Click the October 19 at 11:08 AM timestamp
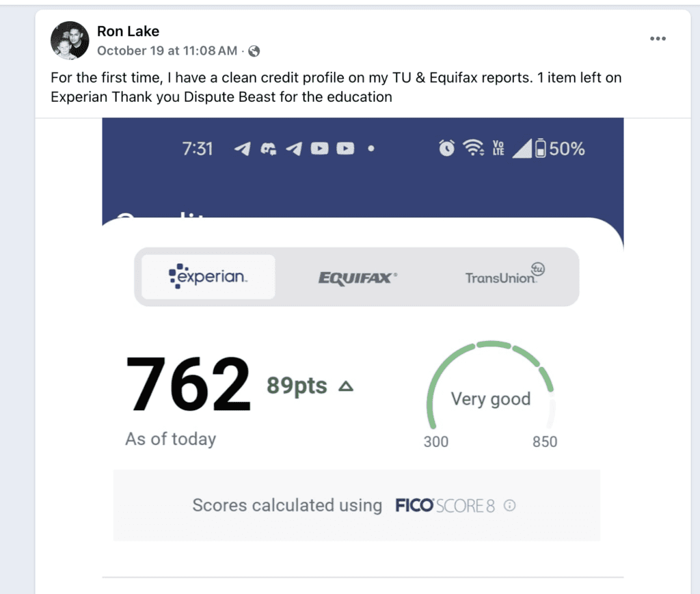The image size is (700, 594). pos(167,51)
